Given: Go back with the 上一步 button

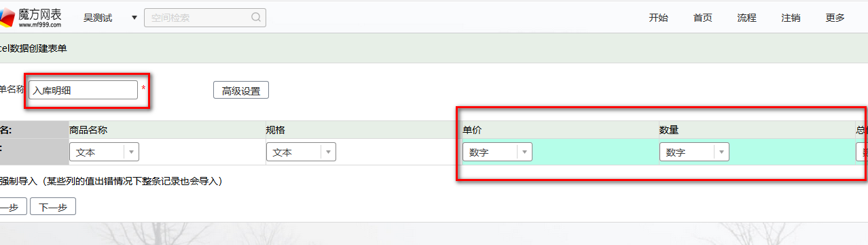Looking at the screenshot, I should tap(12, 207).
